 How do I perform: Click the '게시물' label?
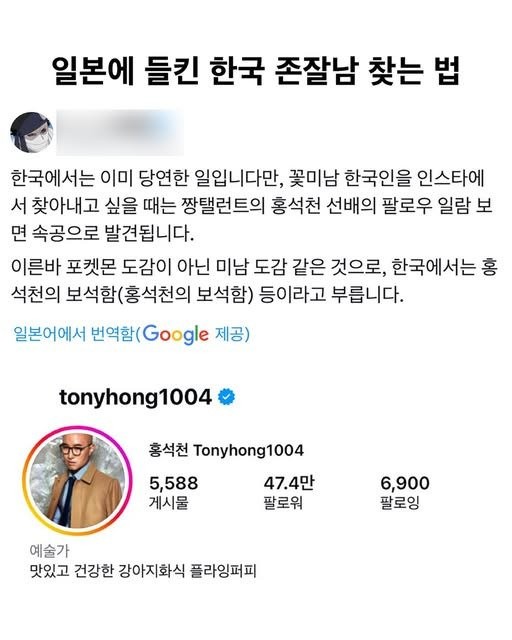coord(169,503)
